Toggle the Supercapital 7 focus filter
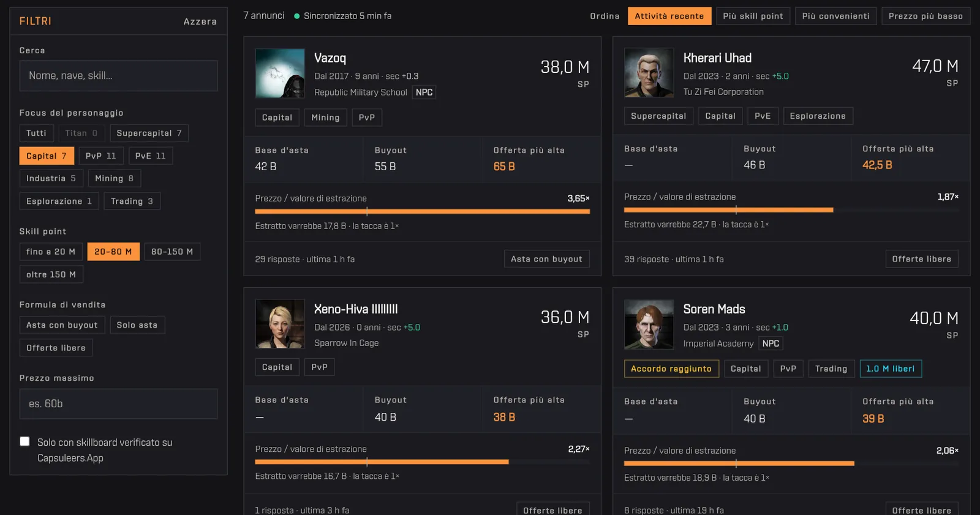The height and width of the screenshot is (515, 980). [x=149, y=133]
